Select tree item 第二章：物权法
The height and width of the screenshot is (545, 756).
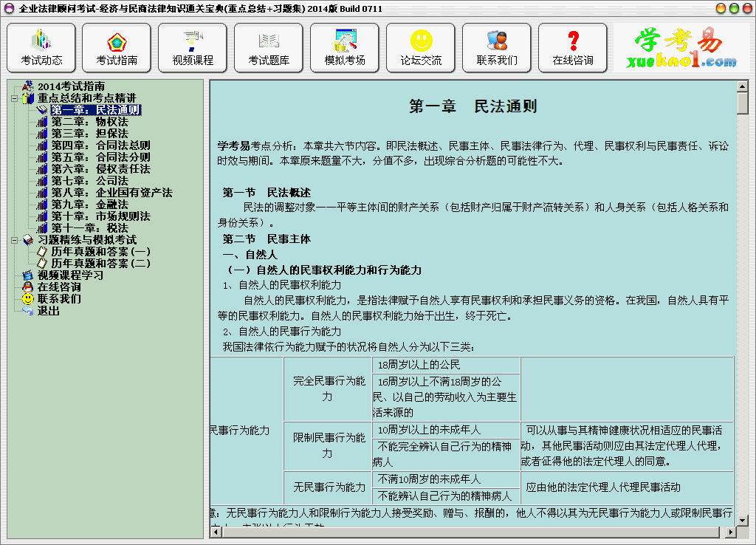[90, 122]
